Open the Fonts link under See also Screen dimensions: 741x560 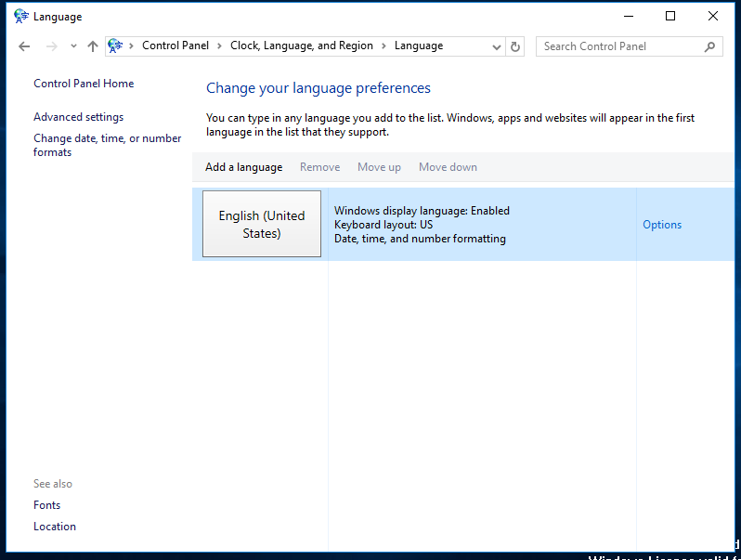(46, 505)
